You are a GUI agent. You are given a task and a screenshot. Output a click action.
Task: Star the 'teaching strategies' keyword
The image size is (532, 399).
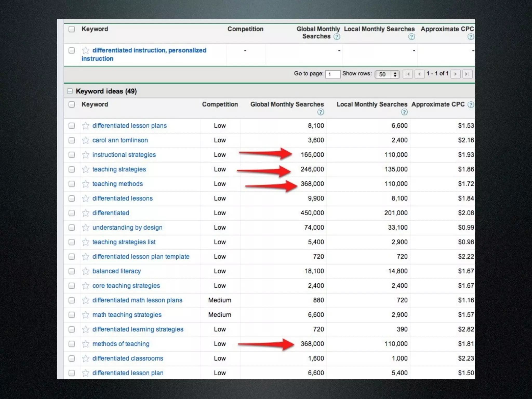pos(85,169)
